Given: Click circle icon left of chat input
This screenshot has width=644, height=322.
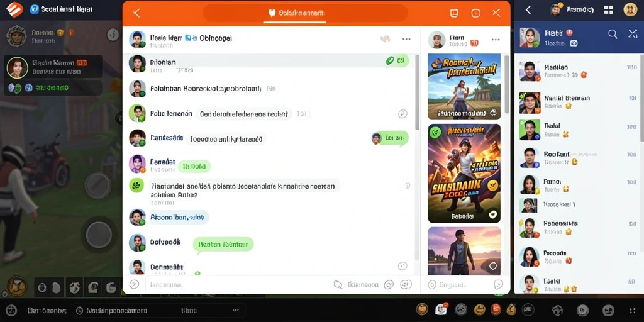Looking at the screenshot, I should coord(135,284).
